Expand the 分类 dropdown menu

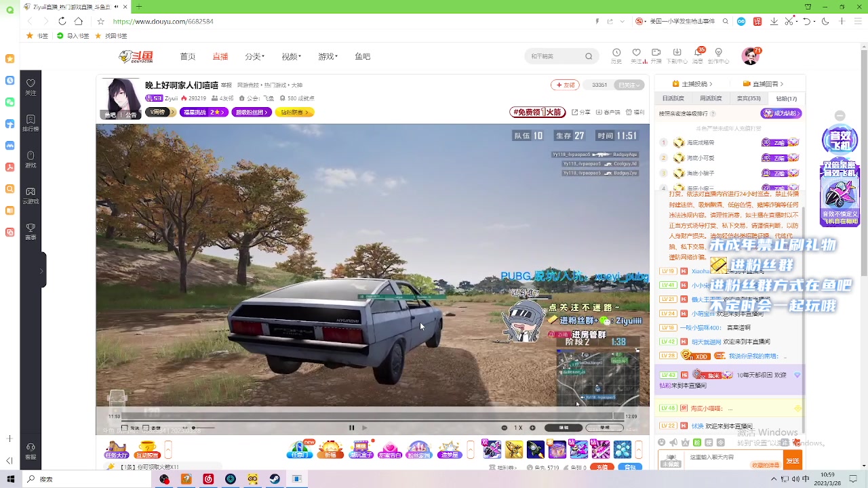coord(255,56)
